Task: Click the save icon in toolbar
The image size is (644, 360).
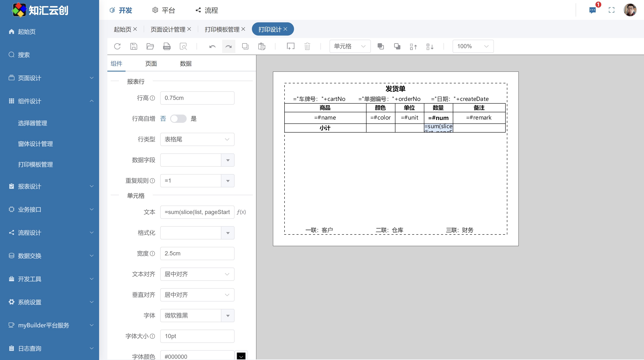Action: coord(134,46)
